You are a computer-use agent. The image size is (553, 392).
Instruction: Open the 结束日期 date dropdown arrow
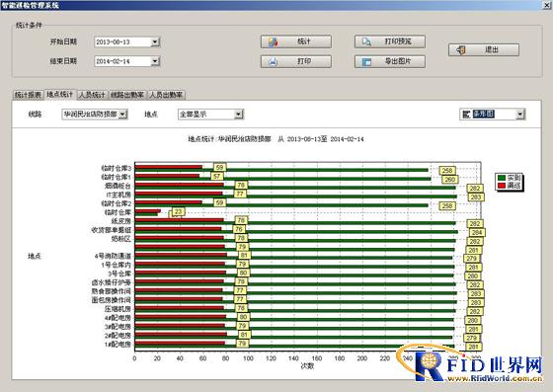click(155, 61)
